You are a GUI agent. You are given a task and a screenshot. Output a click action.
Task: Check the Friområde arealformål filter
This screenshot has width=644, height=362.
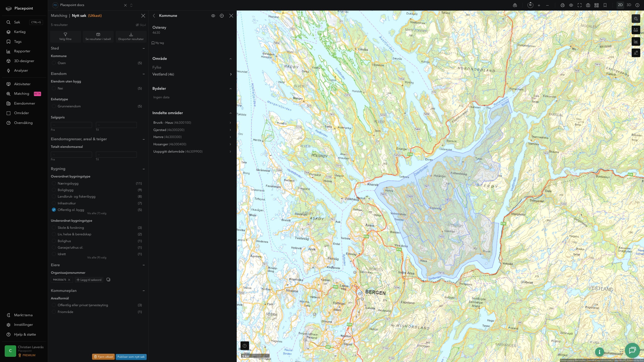(54, 312)
